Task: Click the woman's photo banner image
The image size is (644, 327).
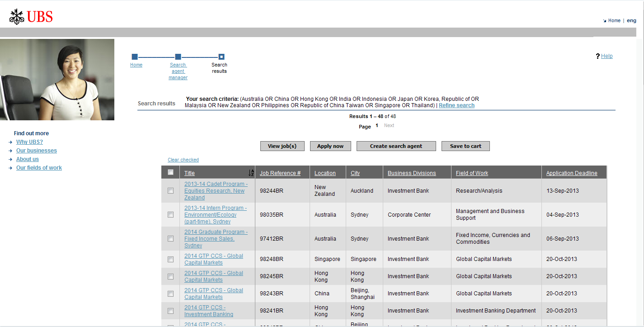Action: [57, 80]
